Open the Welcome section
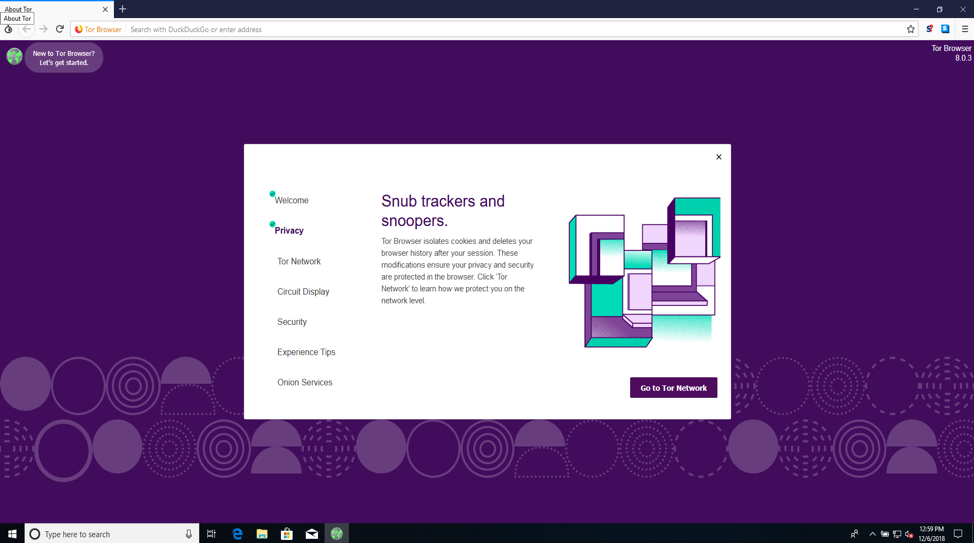This screenshot has height=543, width=974. pos(291,201)
